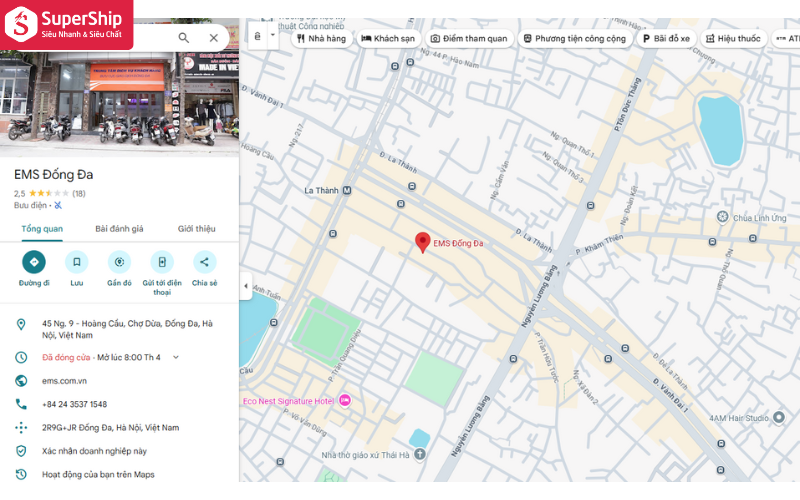This screenshot has width=800, height=500.
Task: Click the shield verify icon
Action: pos(21,451)
